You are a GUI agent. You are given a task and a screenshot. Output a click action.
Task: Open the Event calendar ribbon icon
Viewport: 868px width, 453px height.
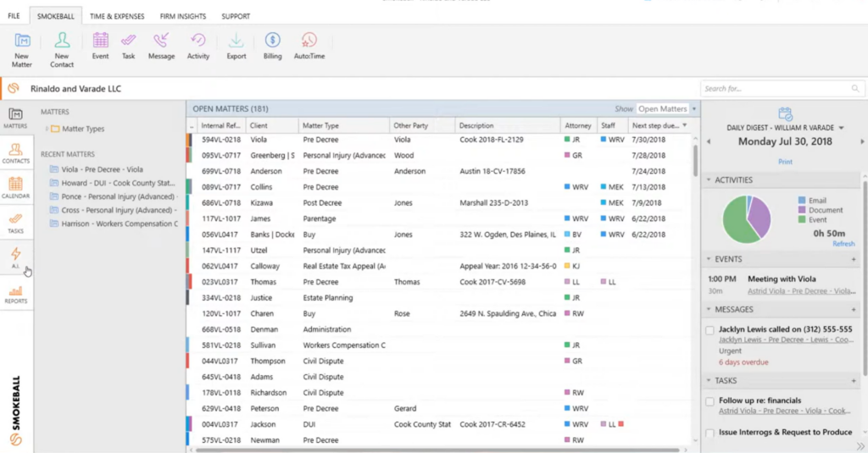pos(100,46)
